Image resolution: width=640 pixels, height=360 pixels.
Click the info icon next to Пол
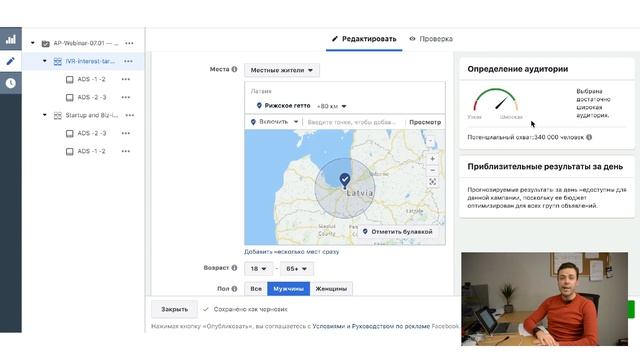pyautogui.click(x=234, y=289)
